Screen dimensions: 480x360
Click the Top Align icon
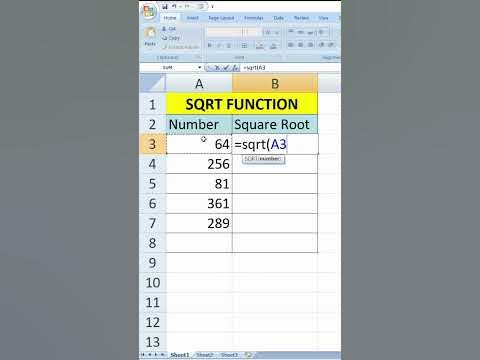click(x=291, y=32)
